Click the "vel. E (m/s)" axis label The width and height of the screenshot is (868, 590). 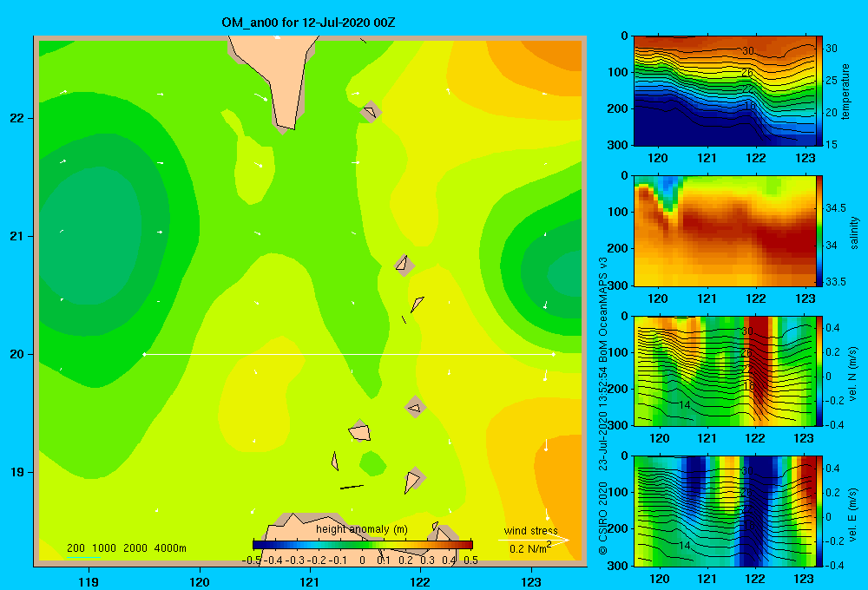click(852, 514)
